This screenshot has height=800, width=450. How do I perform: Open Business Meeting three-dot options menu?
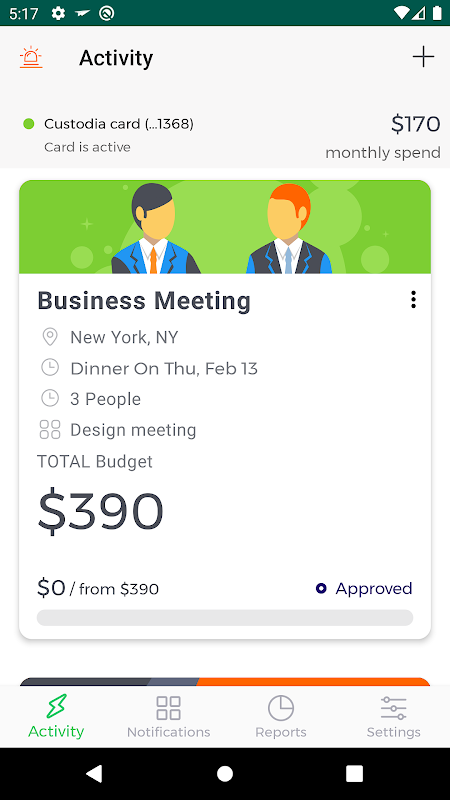point(413,299)
